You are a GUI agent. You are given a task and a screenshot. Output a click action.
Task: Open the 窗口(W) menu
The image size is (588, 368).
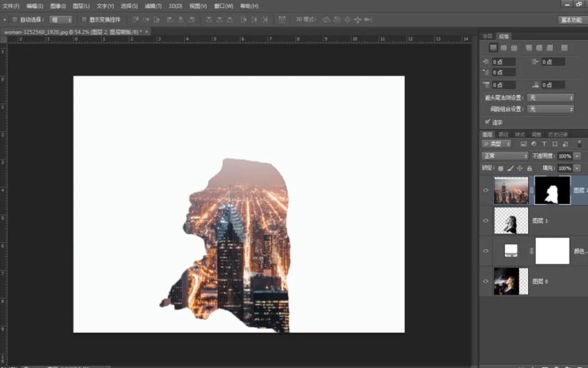[x=224, y=6]
